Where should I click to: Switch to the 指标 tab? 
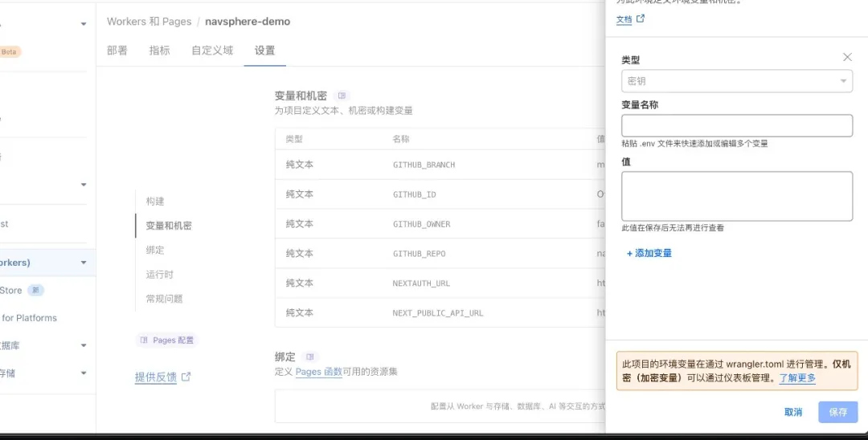point(159,51)
